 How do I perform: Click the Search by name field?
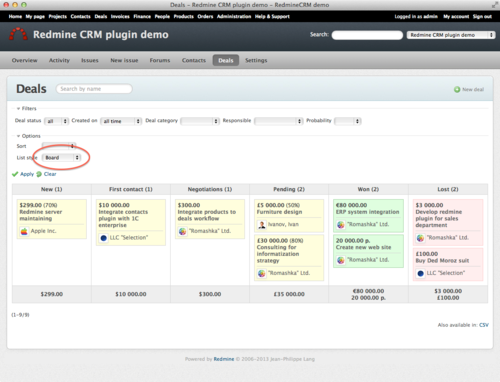click(x=94, y=89)
